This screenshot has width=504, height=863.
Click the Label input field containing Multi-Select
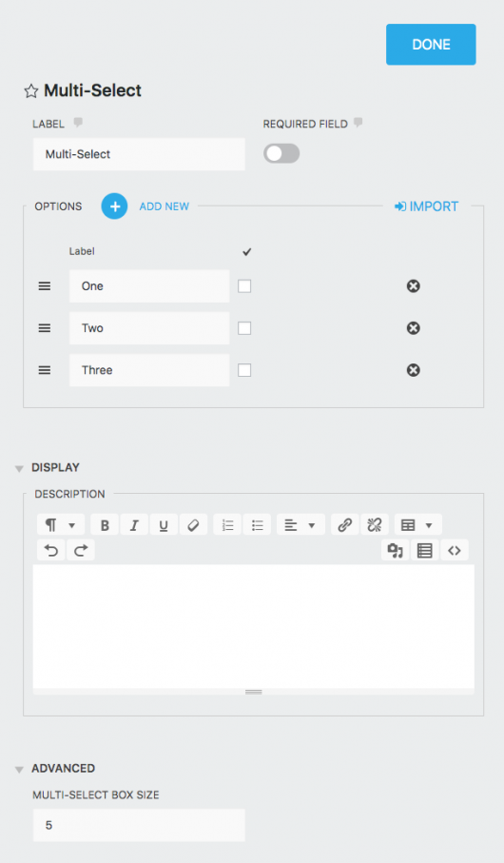(x=139, y=154)
